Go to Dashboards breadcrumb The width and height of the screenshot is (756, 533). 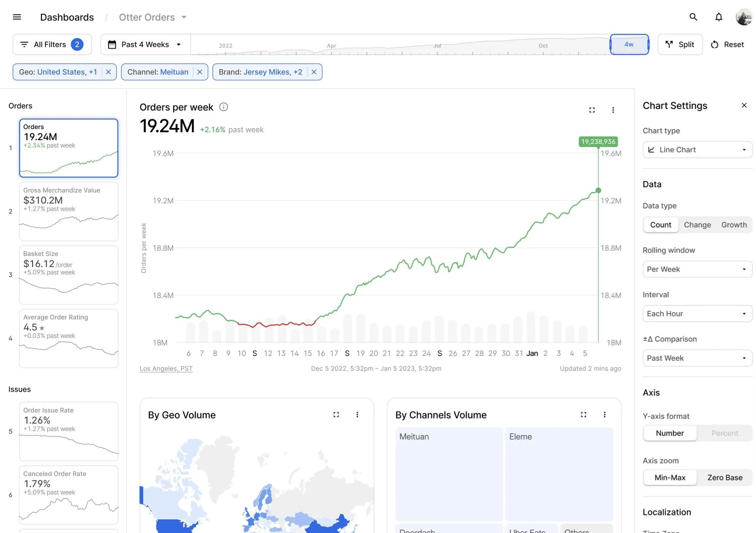(67, 17)
